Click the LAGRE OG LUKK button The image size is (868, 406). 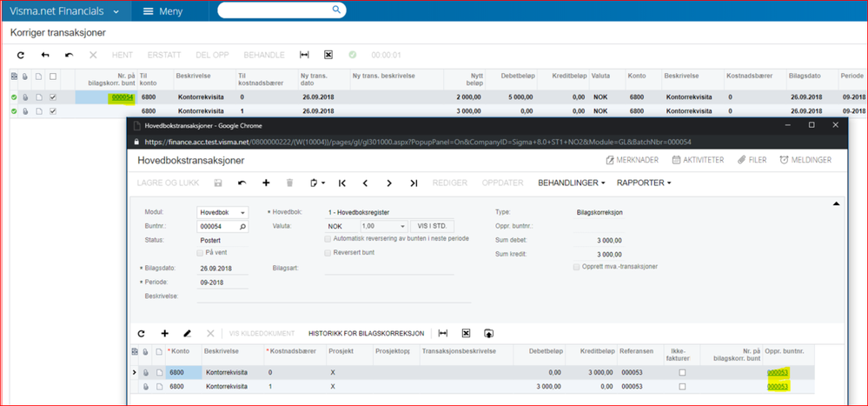pos(168,183)
